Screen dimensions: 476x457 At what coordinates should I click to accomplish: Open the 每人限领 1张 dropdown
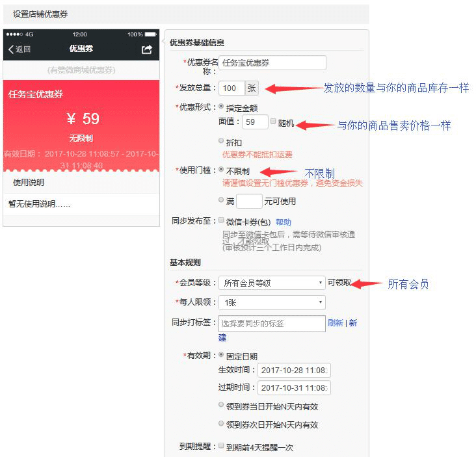pyautogui.click(x=272, y=302)
